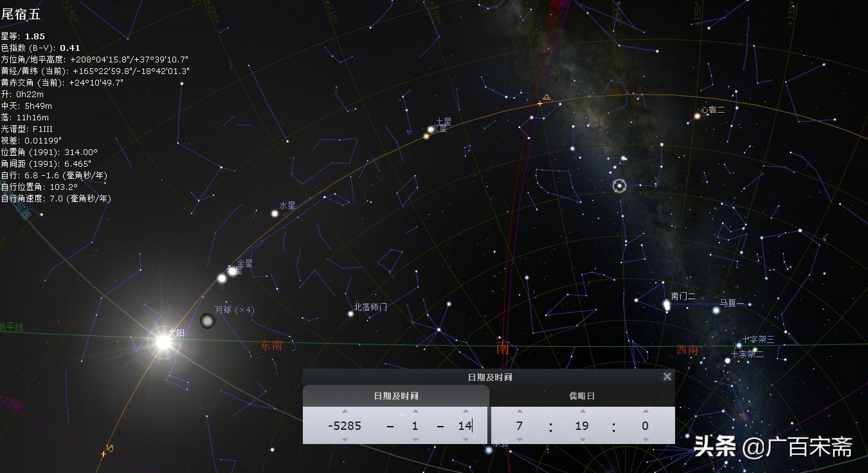Decrement the minute value 19 with down arrow
868x473 pixels.
(x=583, y=440)
